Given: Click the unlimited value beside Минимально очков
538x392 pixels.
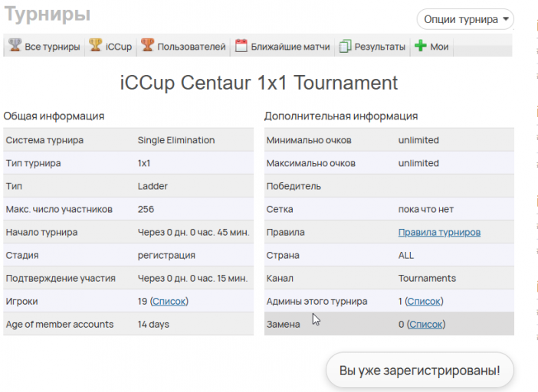Looking at the screenshot, I should (x=418, y=140).
